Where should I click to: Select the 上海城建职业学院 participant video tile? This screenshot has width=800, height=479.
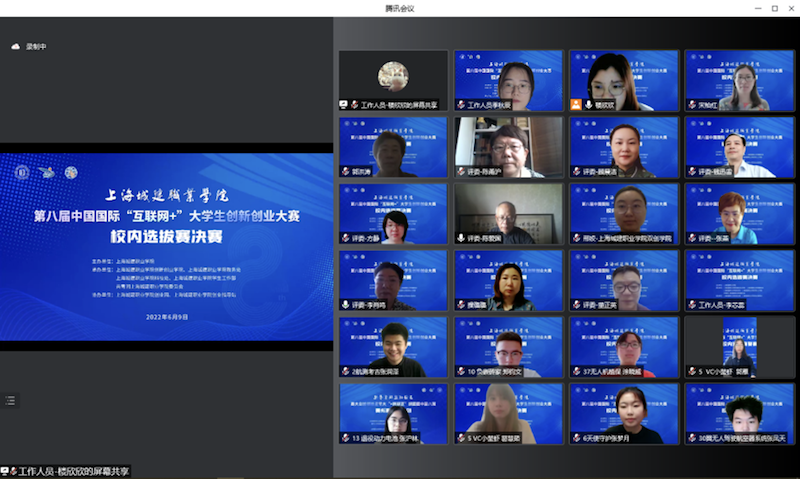(624, 214)
